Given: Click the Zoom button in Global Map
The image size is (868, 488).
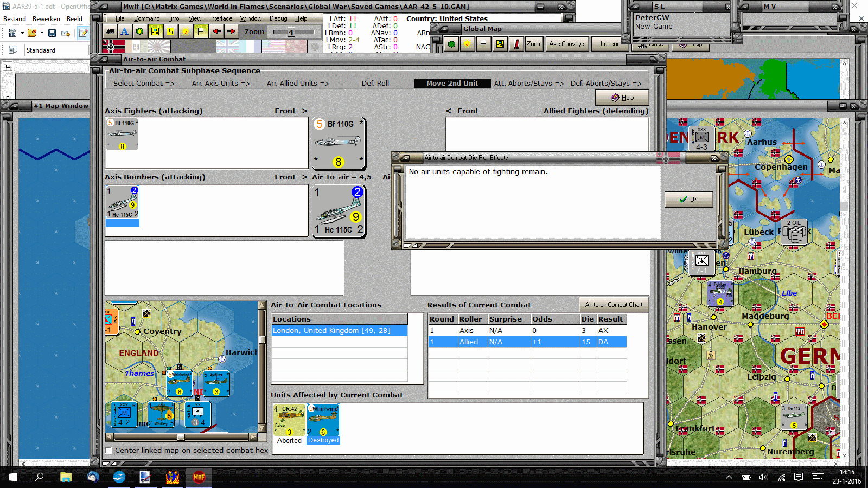Looking at the screenshot, I should click(x=534, y=44).
